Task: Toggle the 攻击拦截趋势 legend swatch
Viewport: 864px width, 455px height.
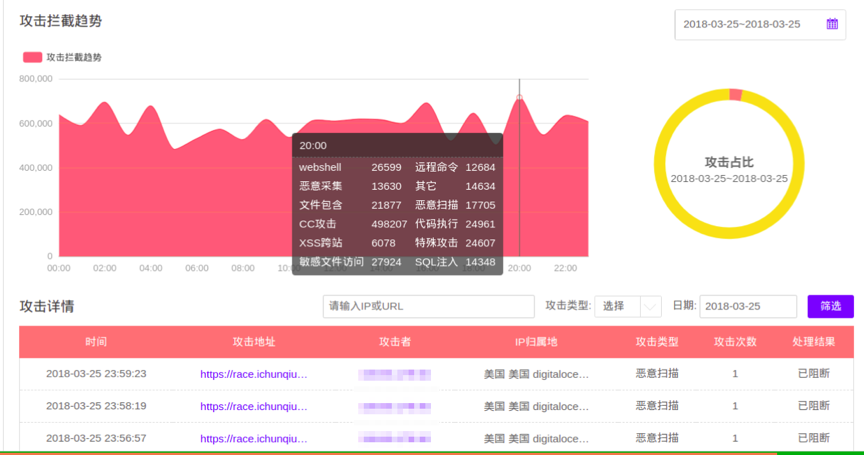Action: pyautogui.click(x=33, y=57)
